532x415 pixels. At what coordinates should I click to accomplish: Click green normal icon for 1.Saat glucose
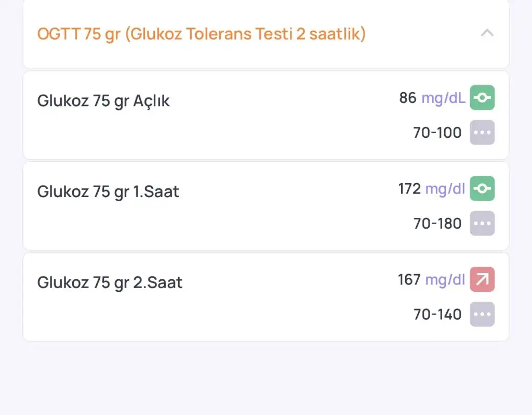[482, 188]
